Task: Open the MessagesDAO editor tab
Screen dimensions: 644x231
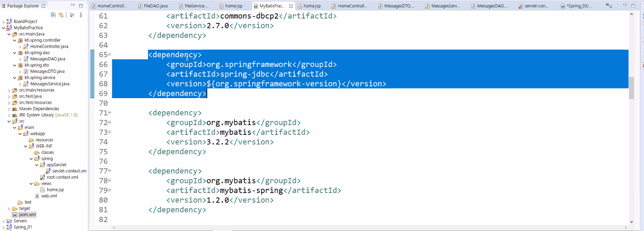Action: pos(490,6)
